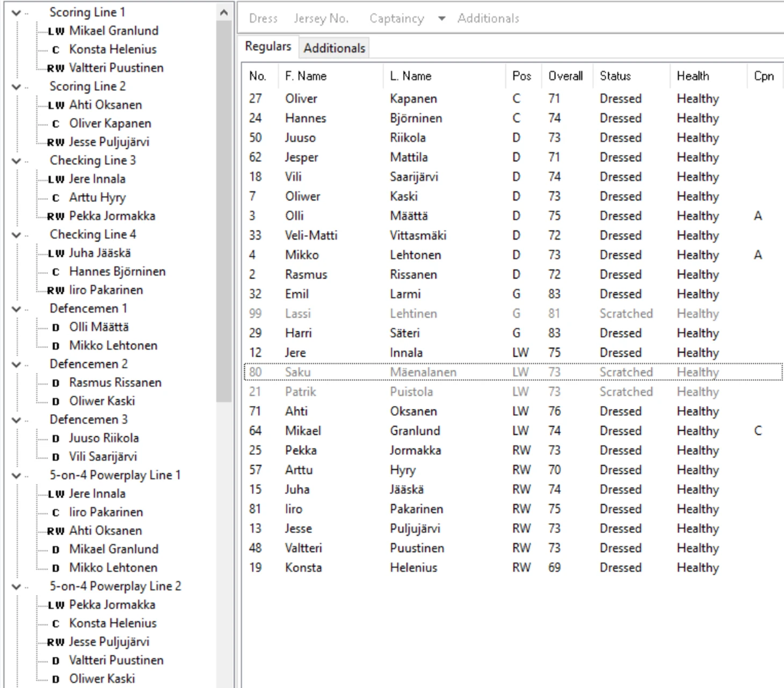Open the Additionals tab below the toolbar

tap(334, 48)
